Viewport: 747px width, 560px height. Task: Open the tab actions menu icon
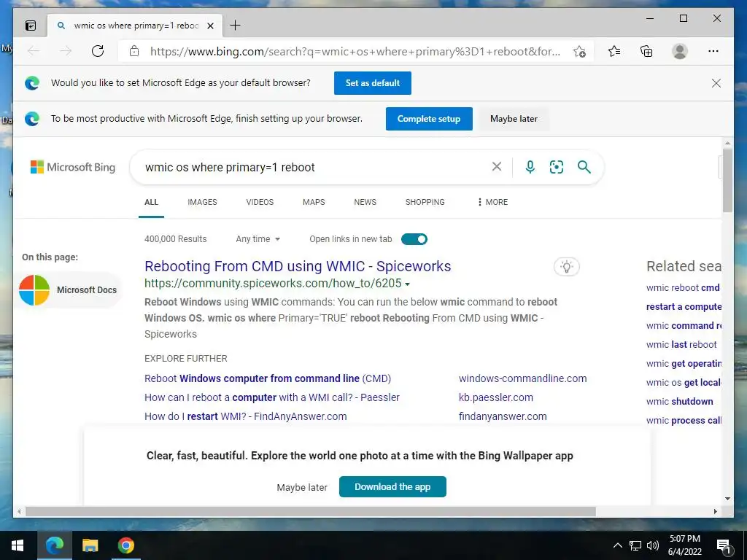click(31, 26)
